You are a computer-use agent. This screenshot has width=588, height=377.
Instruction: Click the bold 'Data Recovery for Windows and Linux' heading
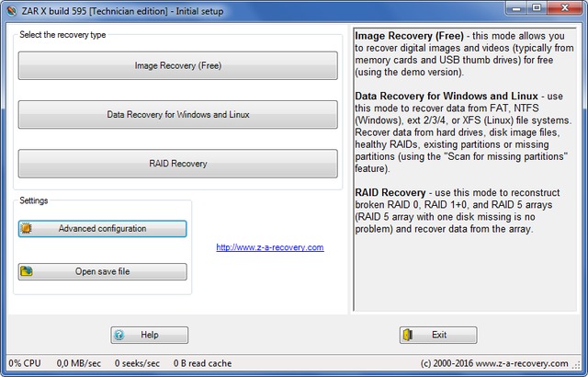click(x=447, y=96)
